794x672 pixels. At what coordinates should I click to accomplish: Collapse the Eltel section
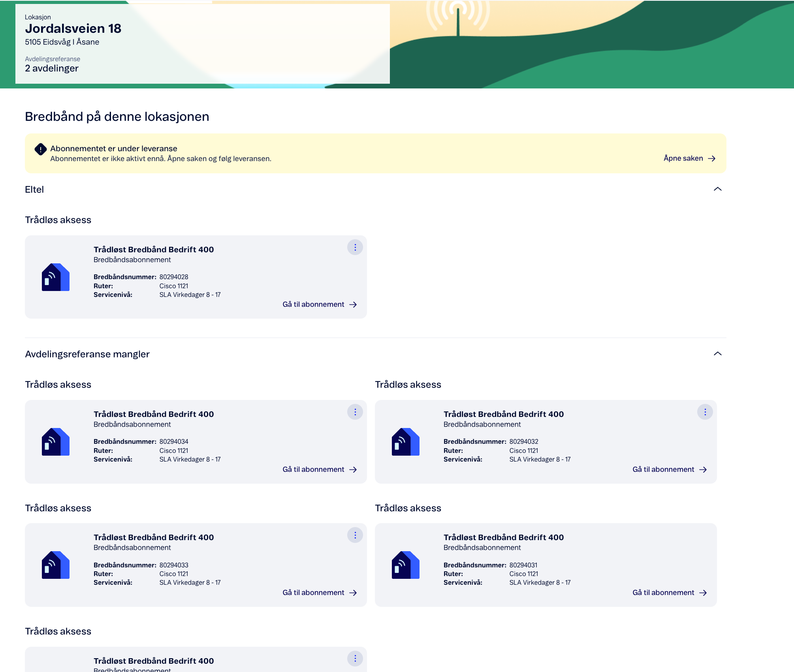point(717,189)
